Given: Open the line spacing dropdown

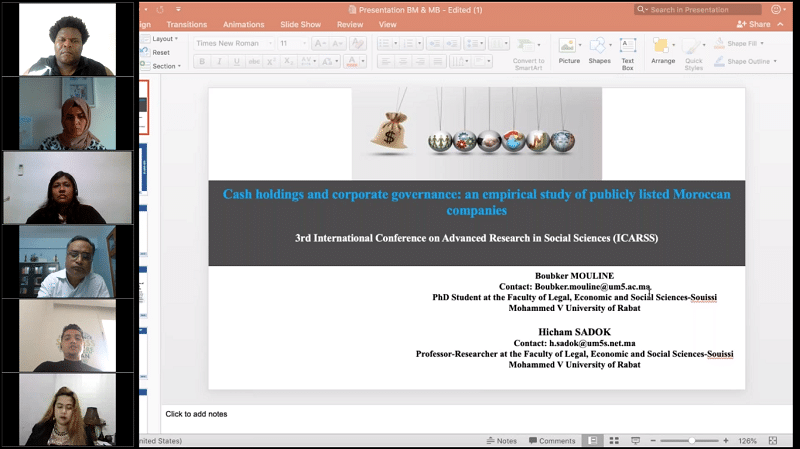Looking at the screenshot, I should pos(474,43).
